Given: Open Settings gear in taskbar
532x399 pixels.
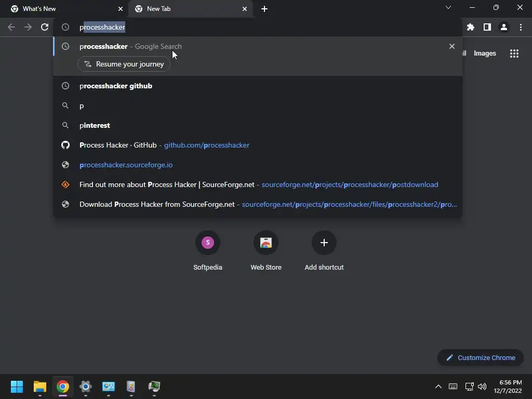Looking at the screenshot, I should click(x=86, y=387).
